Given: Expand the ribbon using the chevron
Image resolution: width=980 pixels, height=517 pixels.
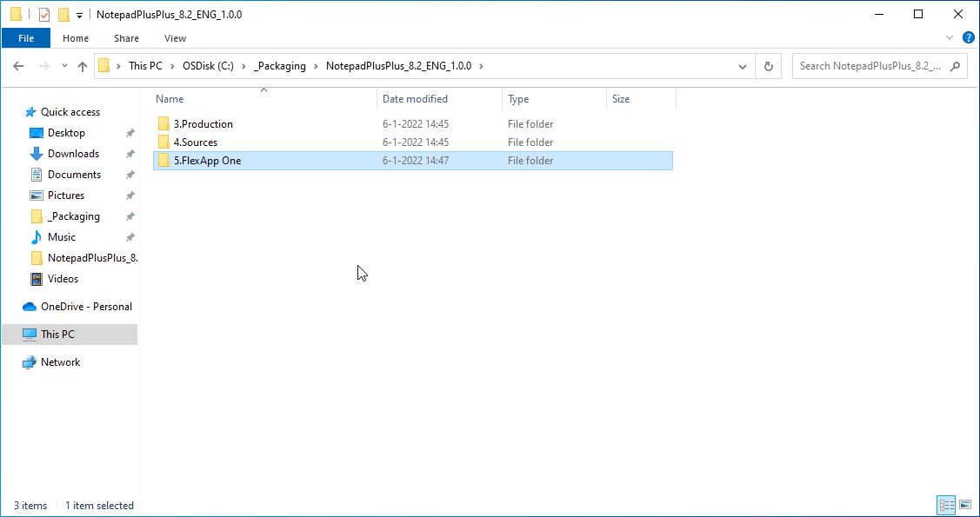Looking at the screenshot, I should pyautogui.click(x=950, y=37).
